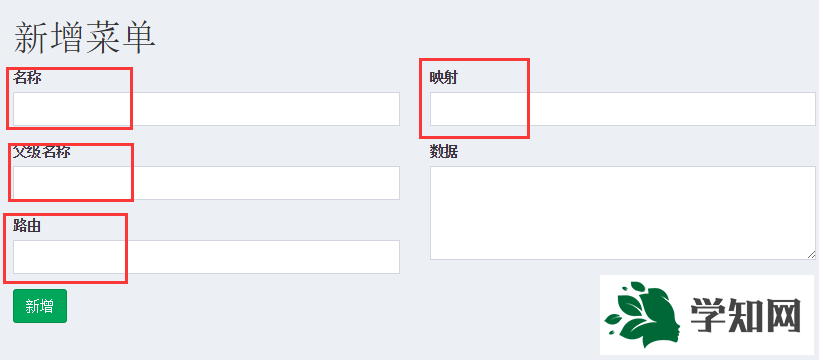819x360 pixels.
Task: Click the red highlight box around 路由
Action: [x=66, y=248]
